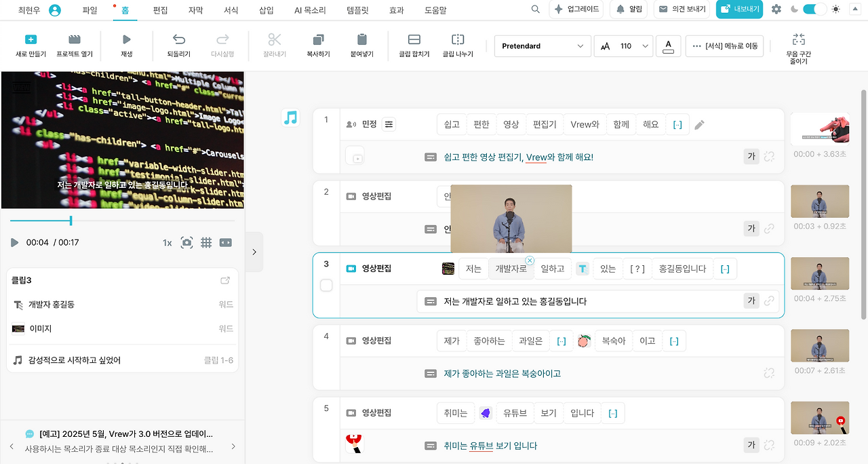The height and width of the screenshot is (464, 868).
Task: Open the 서식 menu
Action: 231,10
